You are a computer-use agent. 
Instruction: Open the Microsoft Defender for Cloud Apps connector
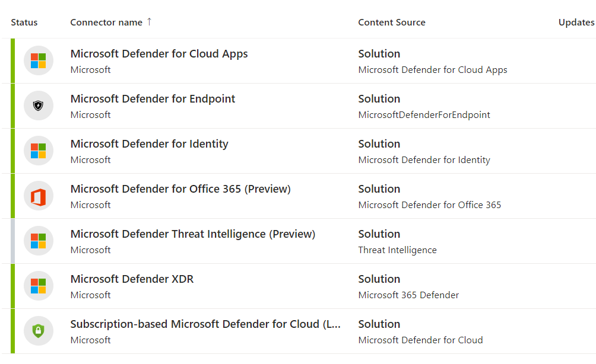point(159,54)
